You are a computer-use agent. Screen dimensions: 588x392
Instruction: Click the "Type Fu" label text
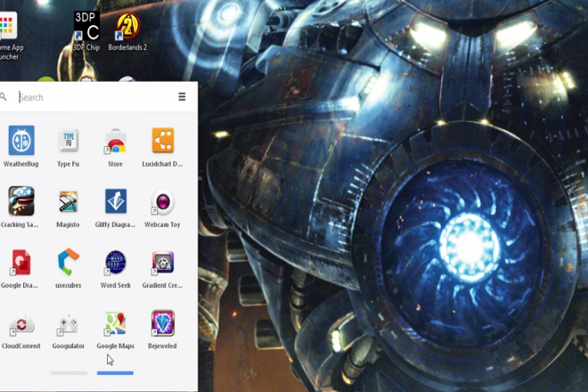click(69, 164)
